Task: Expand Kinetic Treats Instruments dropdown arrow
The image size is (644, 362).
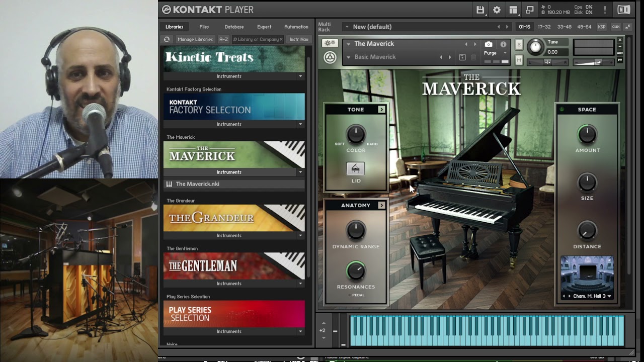Action: click(x=300, y=76)
